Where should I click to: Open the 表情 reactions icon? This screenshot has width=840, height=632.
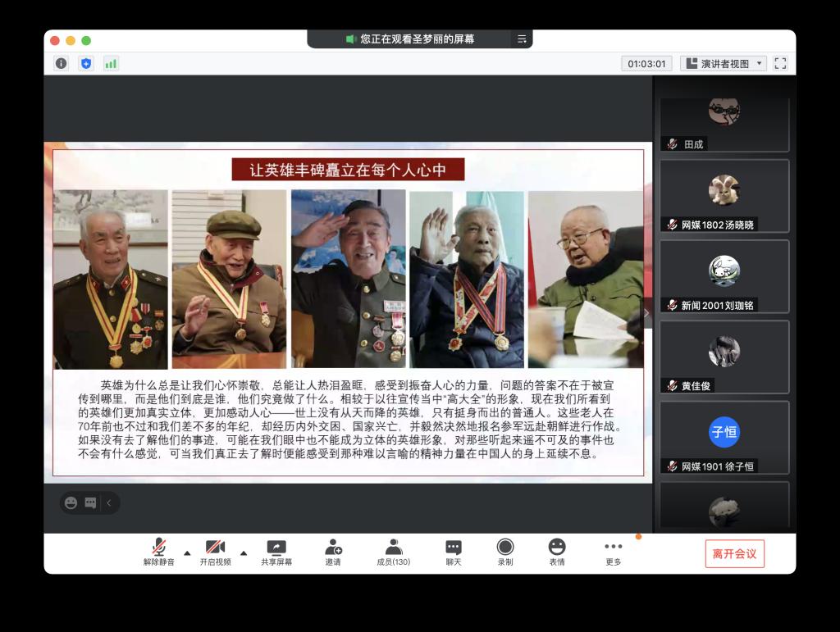pos(557,552)
